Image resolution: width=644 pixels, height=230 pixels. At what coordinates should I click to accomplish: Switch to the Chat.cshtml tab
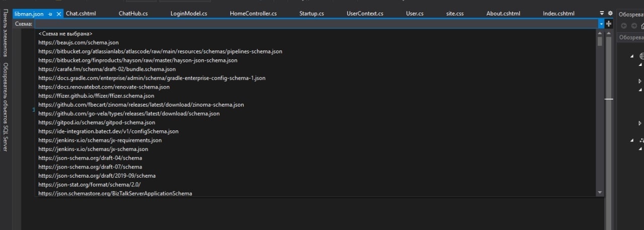80,14
